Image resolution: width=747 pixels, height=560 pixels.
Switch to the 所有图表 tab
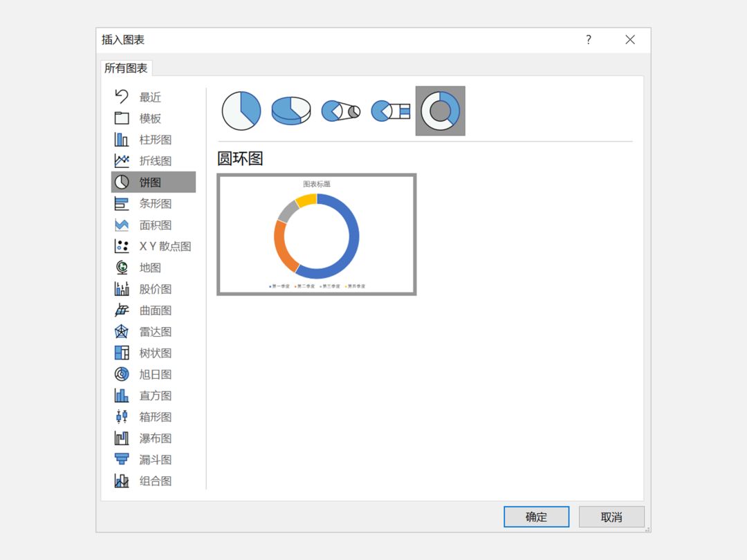click(x=126, y=68)
